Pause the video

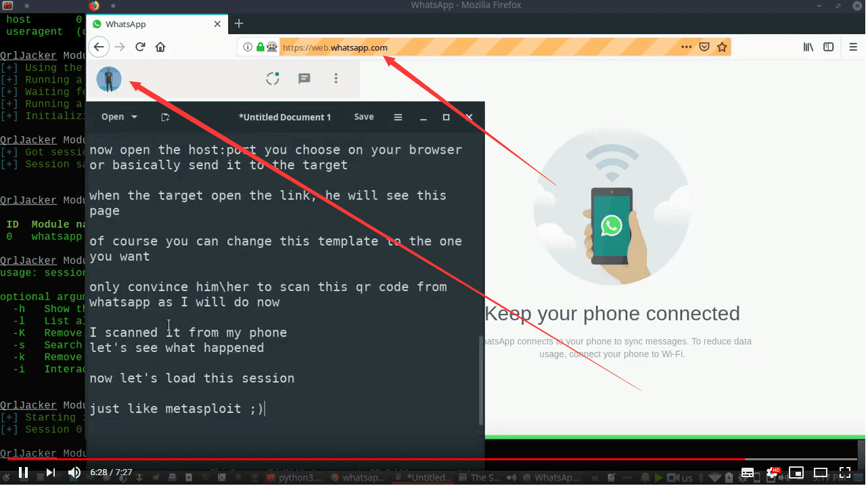[23, 472]
